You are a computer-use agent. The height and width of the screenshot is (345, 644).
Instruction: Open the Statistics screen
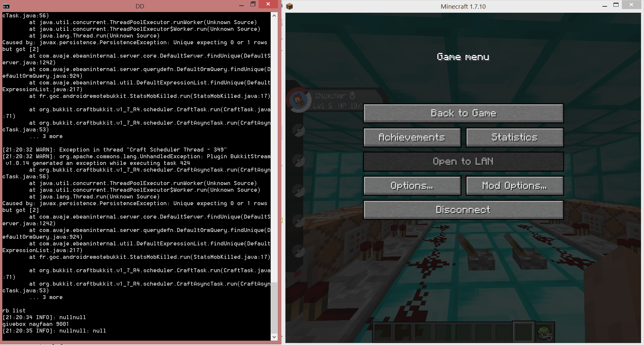pyautogui.click(x=515, y=137)
